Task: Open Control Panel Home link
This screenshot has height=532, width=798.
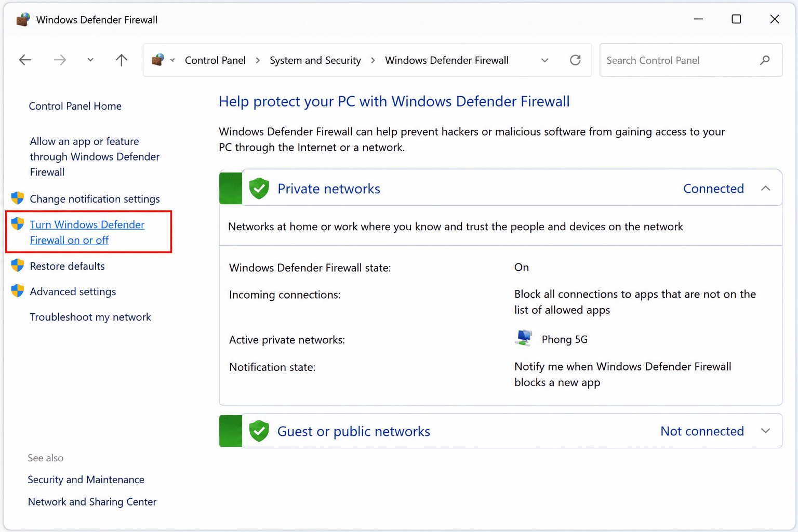Action: (x=75, y=106)
